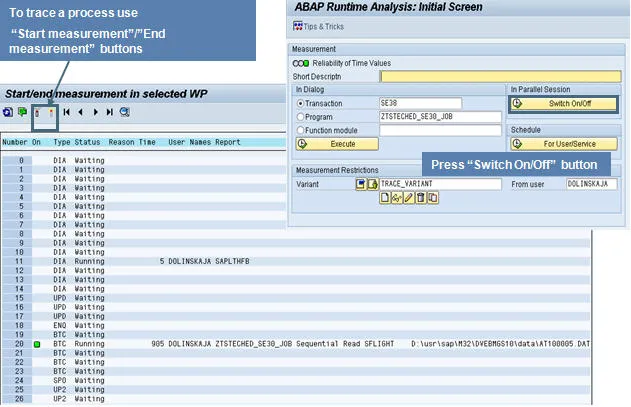
Task: Select the Program radio button
Action: 299,116
